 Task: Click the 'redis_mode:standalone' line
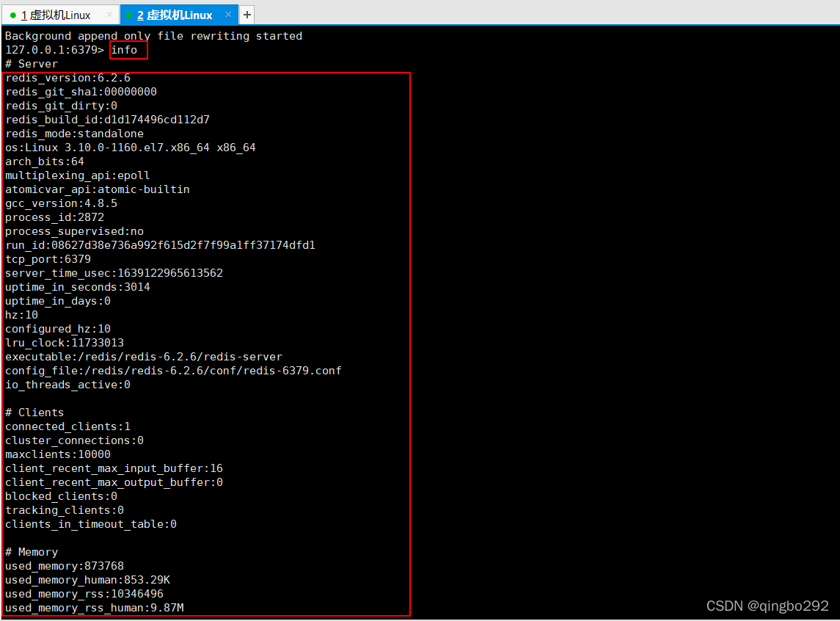75,134
